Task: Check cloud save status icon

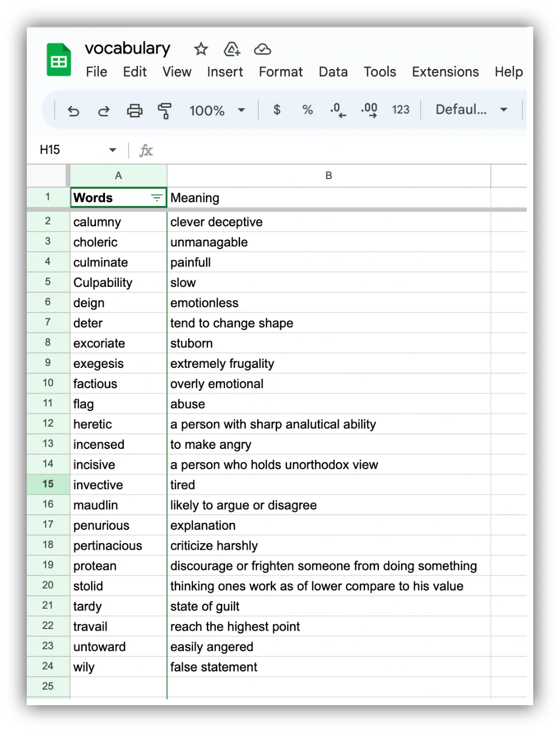Action: click(263, 49)
